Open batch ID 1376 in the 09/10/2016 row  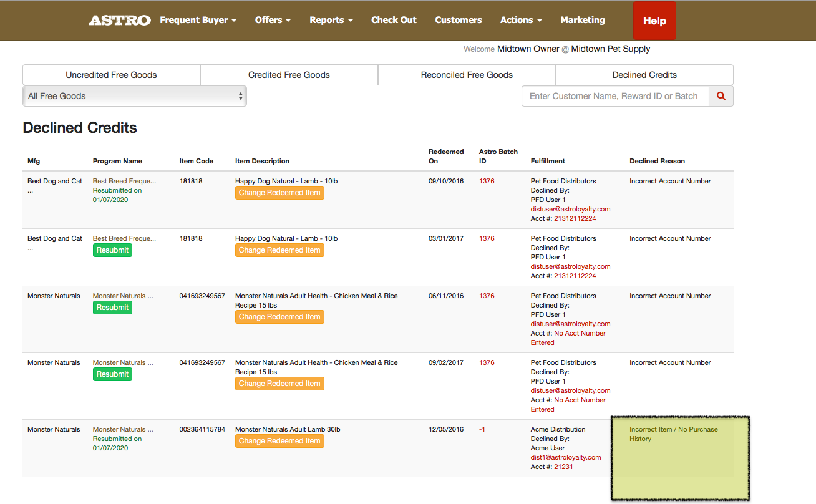click(487, 181)
